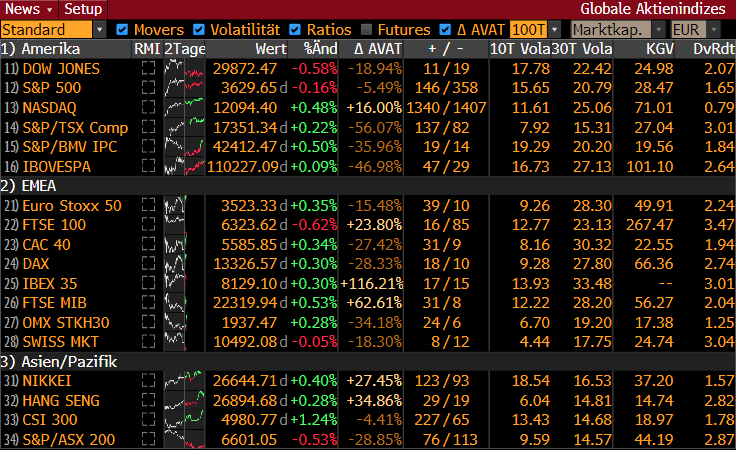Check the RMI box for DAX

148,264
